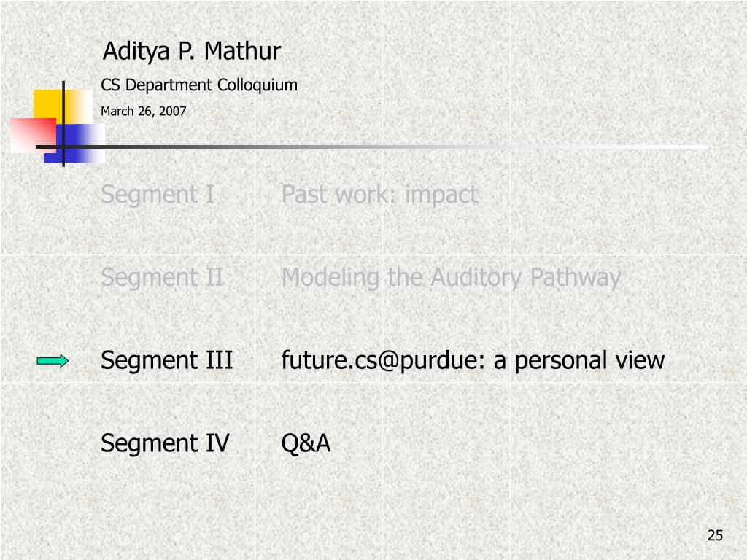Select the title Aditya P. Mathur
747x560 pixels.
(x=192, y=52)
